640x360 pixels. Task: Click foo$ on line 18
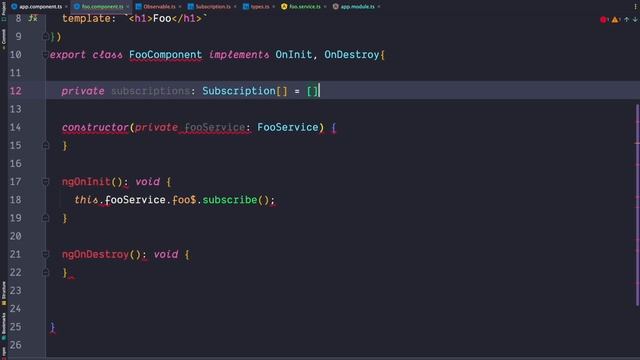[184, 200]
